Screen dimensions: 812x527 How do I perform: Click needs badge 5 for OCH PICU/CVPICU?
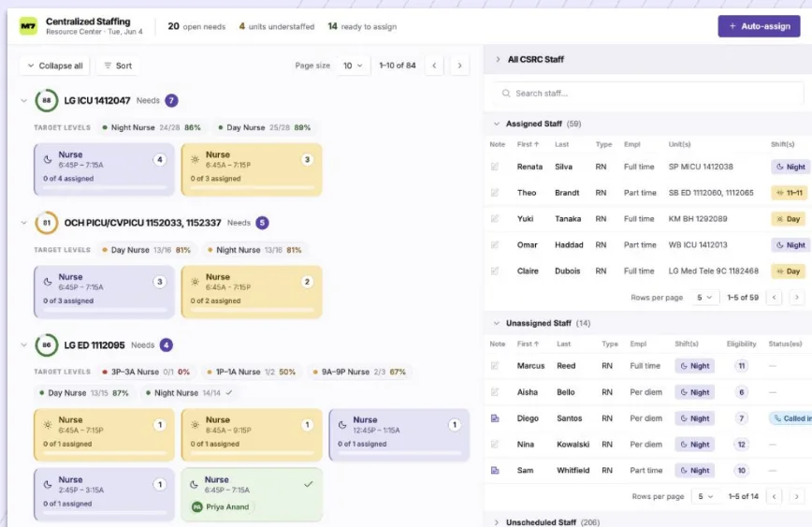[262, 223]
